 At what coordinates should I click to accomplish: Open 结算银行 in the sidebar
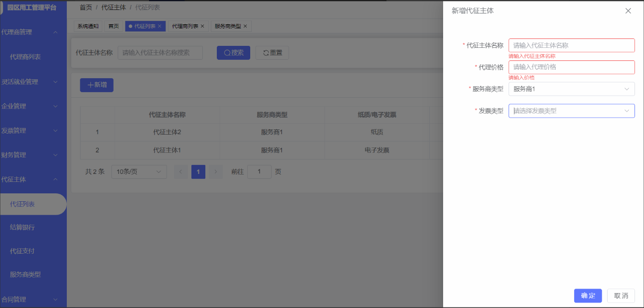[x=22, y=227]
